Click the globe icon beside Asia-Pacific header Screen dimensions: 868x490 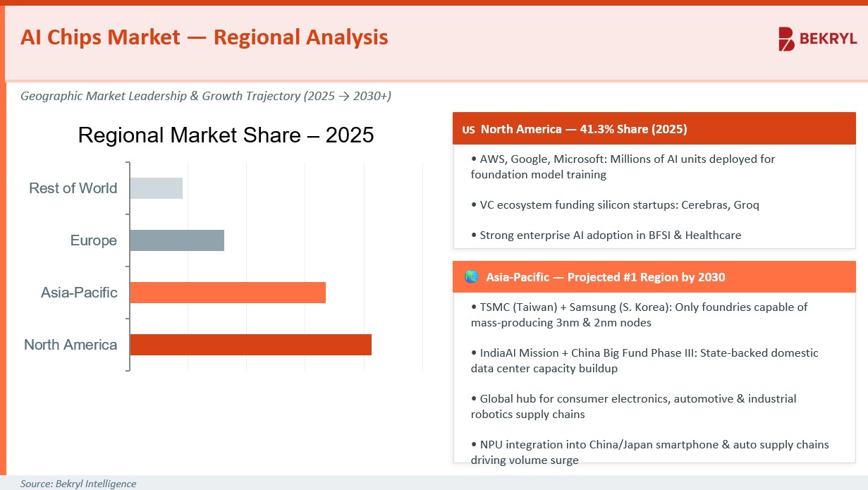tap(471, 277)
